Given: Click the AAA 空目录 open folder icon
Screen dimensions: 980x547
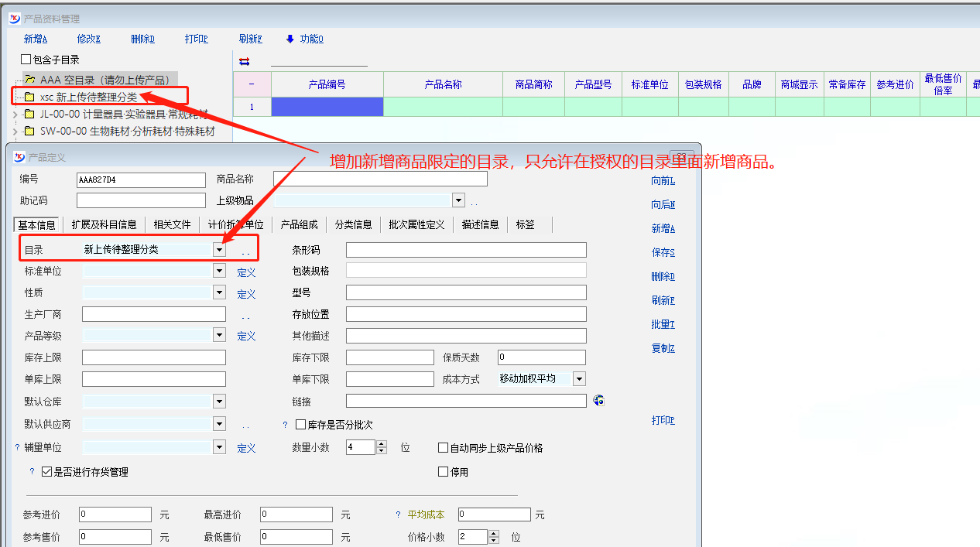Looking at the screenshot, I should (30, 80).
